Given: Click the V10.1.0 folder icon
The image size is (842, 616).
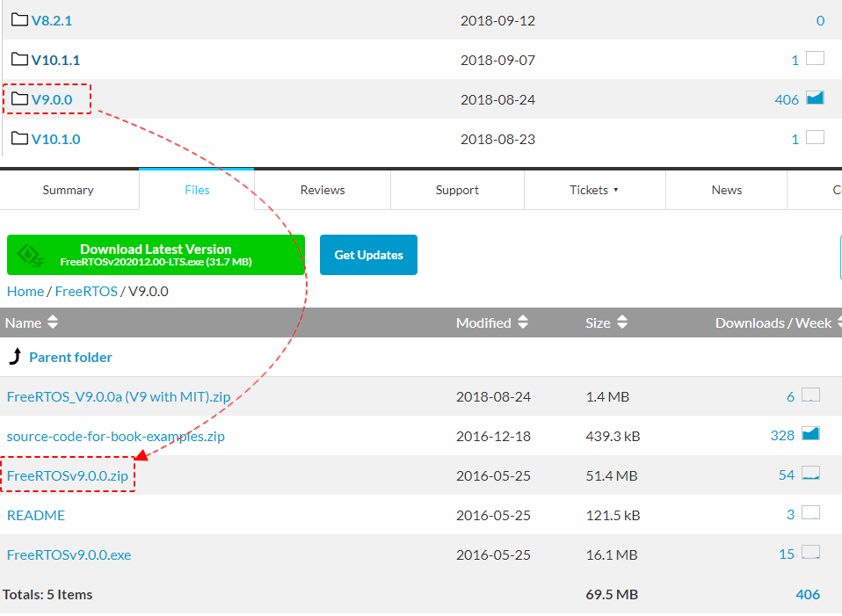Looking at the screenshot, I should coord(20,139).
